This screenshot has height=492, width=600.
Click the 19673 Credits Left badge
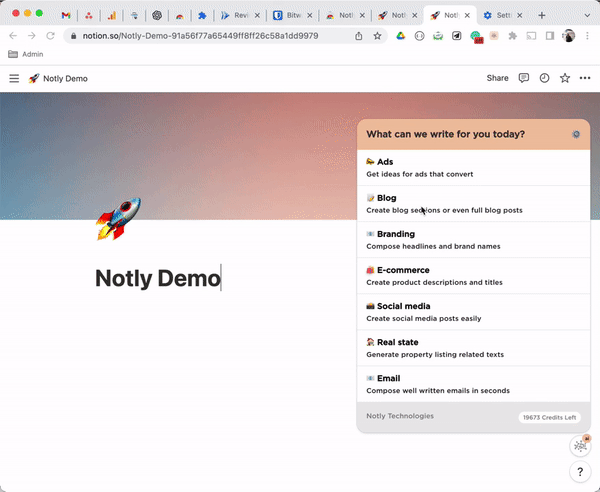[x=549, y=417]
